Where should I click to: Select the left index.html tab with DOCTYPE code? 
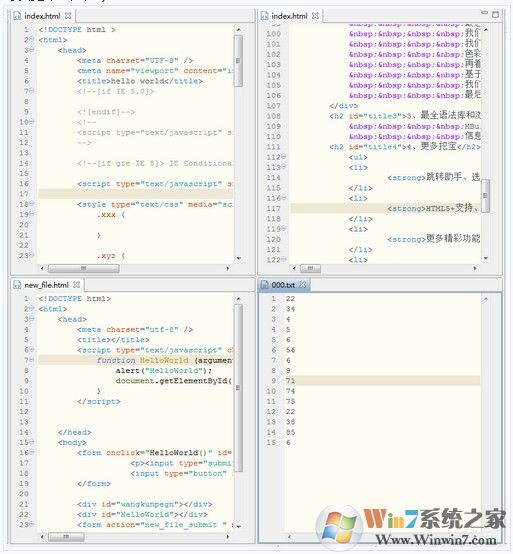[x=42, y=16]
